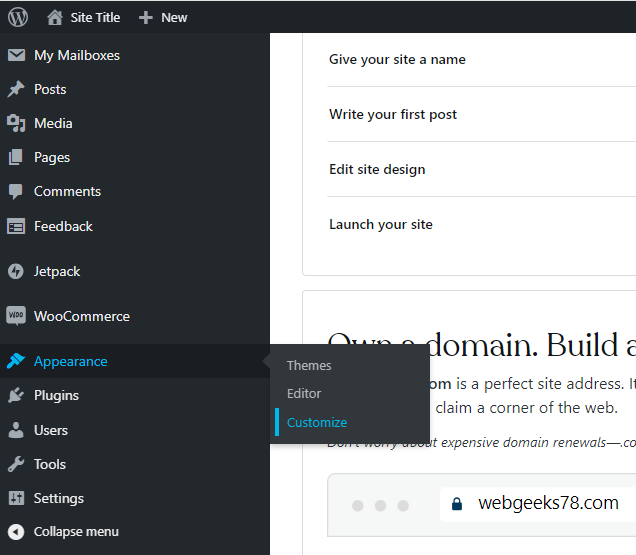Open Editor from the Appearance submenu
The image size is (636, 555).
point(304,394)
